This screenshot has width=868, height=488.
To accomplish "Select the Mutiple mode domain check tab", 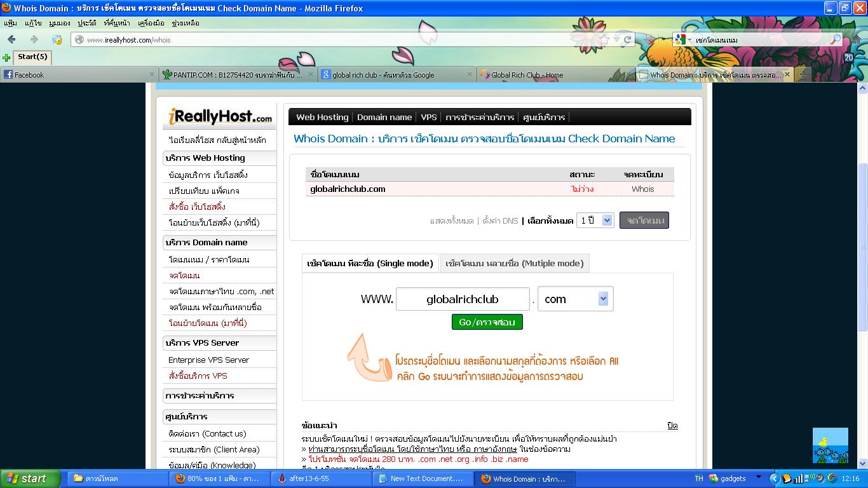I will (x=515, y=263).
